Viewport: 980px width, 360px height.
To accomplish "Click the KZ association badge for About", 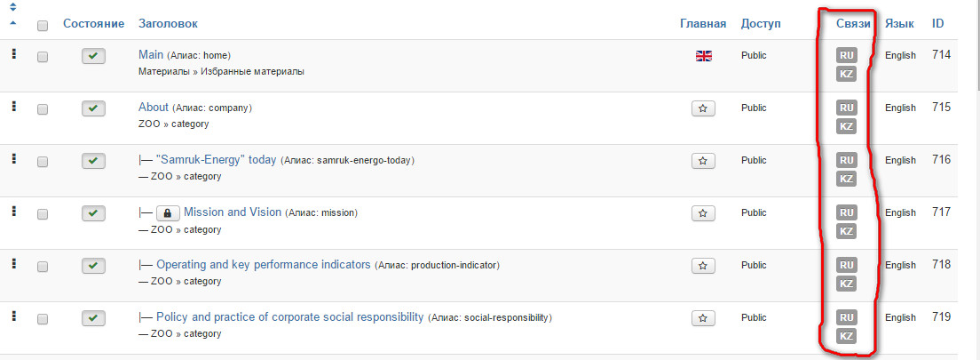I will pyautogui.click(x=846, y=126).
